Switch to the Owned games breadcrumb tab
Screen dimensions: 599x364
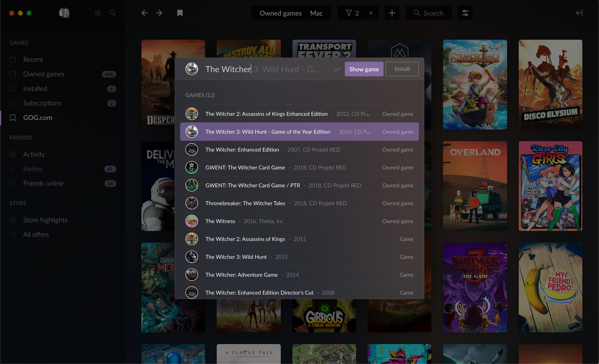[280, 13]
